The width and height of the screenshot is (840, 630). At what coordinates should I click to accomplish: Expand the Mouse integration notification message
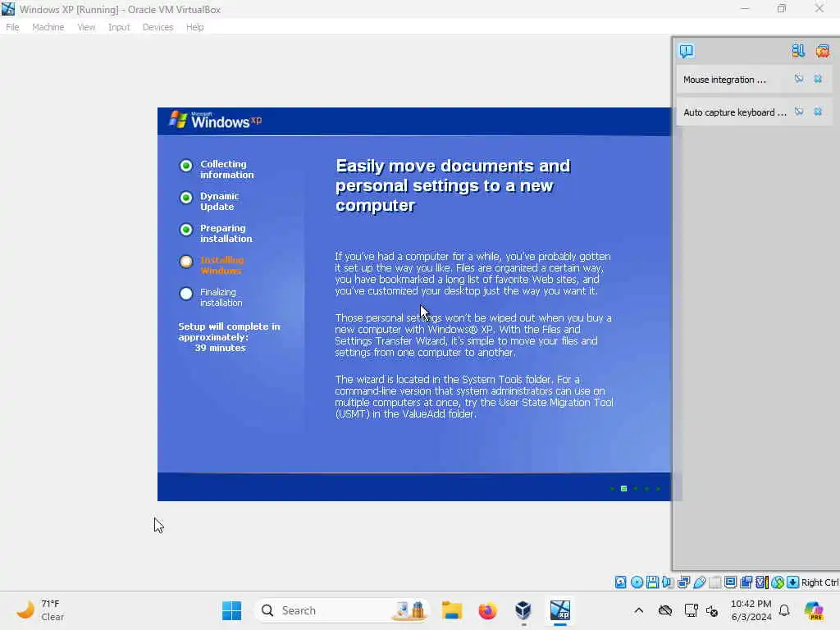click(x=724, y=80)
